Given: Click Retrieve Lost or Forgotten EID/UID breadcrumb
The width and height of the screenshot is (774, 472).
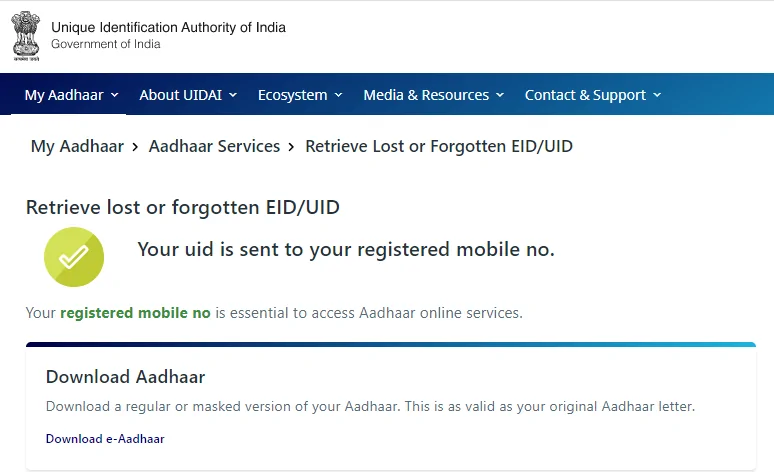Looking at the screenshot, I should (x=439, y=147).
